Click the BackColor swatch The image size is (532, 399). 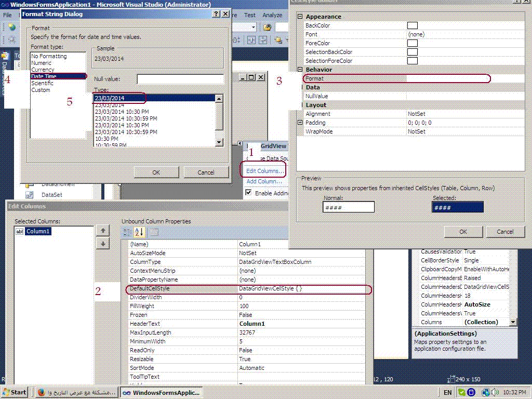click(x=412, y=25)
